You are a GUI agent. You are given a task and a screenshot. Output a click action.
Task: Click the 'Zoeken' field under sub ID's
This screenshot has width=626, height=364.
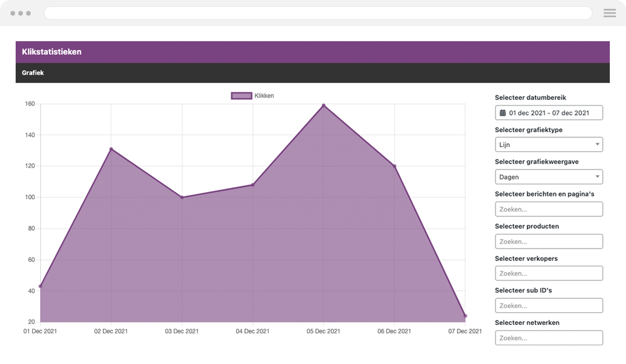tap(549, 305)
